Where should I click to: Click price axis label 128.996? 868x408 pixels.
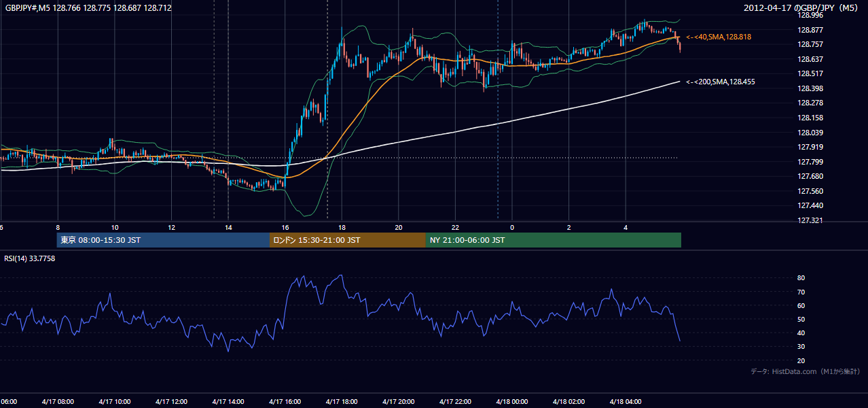(x=810, y=15)
